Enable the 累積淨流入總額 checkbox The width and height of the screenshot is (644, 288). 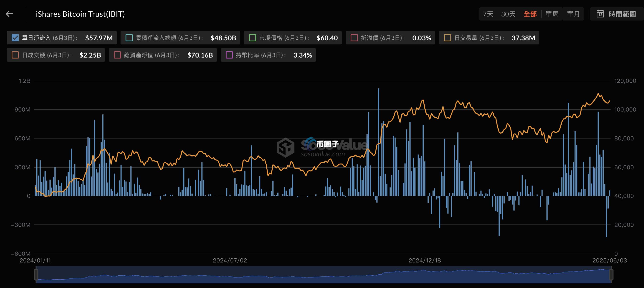point(129,38)
